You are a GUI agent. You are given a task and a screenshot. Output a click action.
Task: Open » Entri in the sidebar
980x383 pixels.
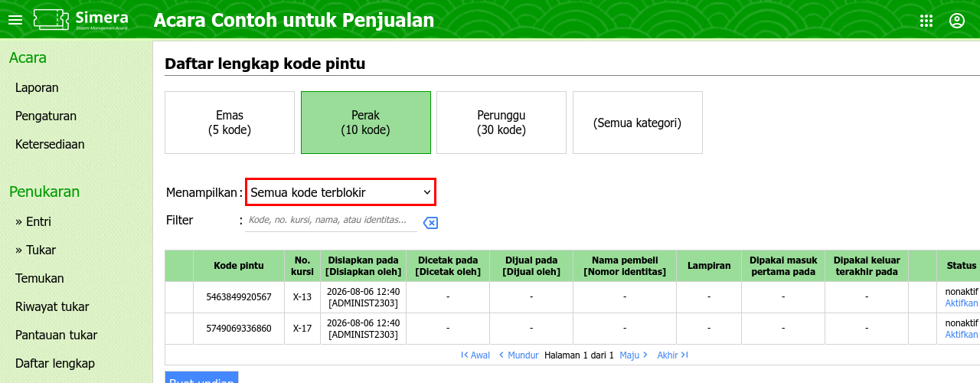click(33, 221)
